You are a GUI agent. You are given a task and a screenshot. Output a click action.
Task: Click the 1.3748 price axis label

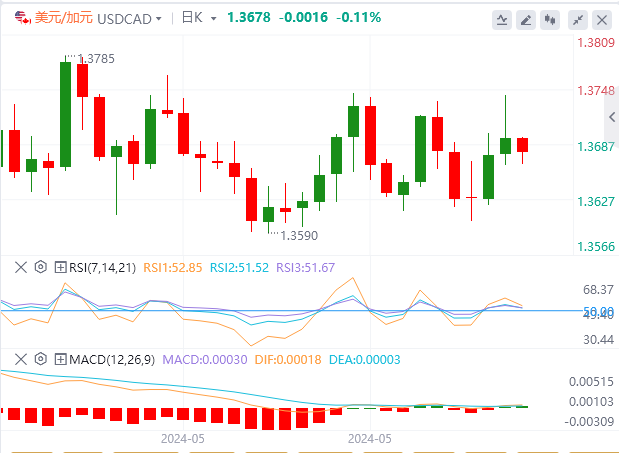point(596,91)
